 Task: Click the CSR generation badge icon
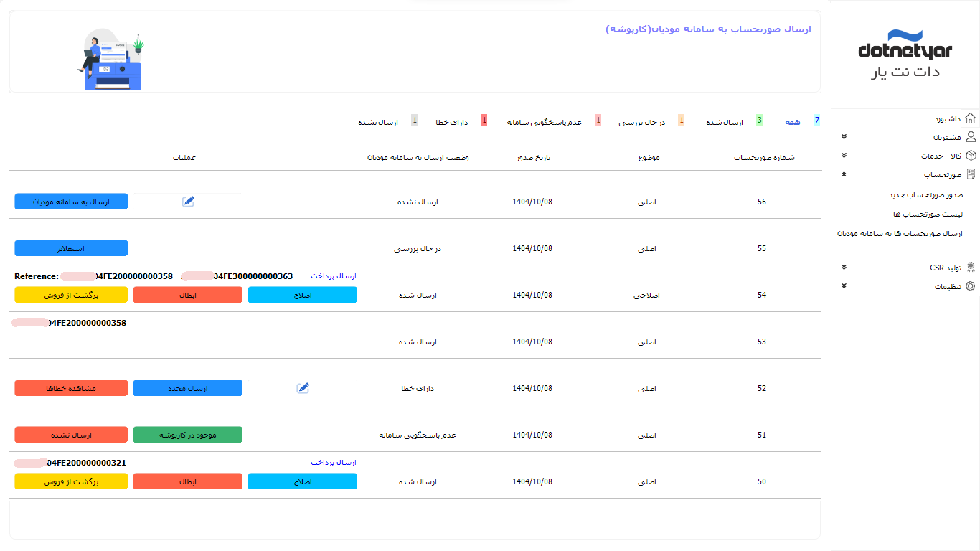(x=971, y=268)
